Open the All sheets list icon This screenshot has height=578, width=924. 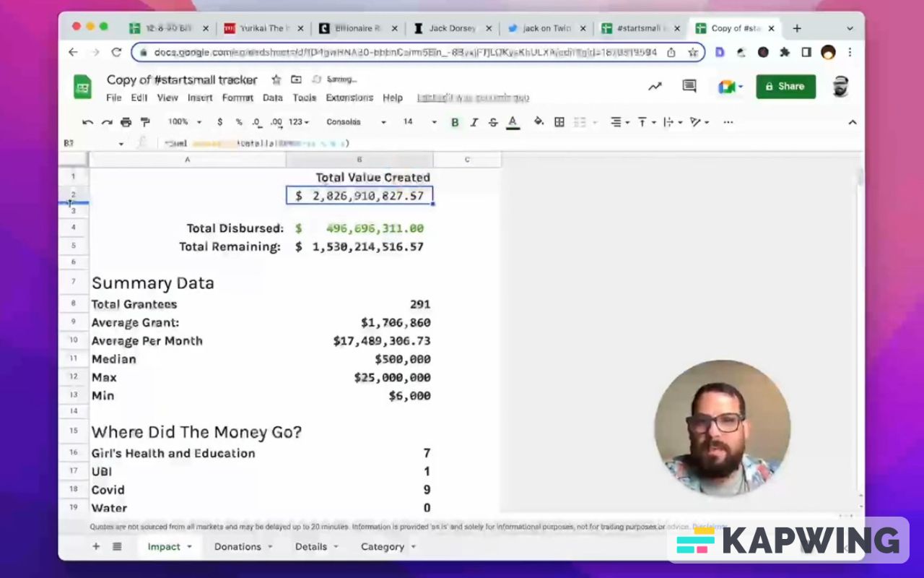click(x=117, y=547)
